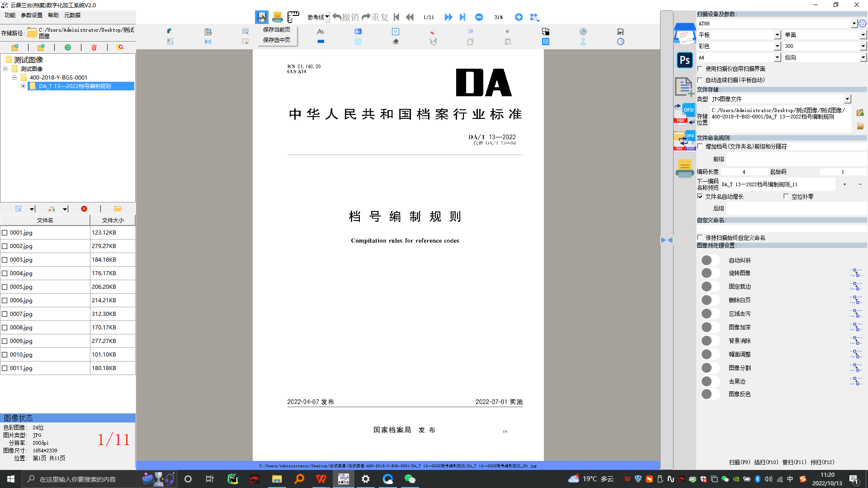The height and width of the screenshot is (488, 868).
Task: Click the save icon in top toolbar
Action: (x=261, y=17)
